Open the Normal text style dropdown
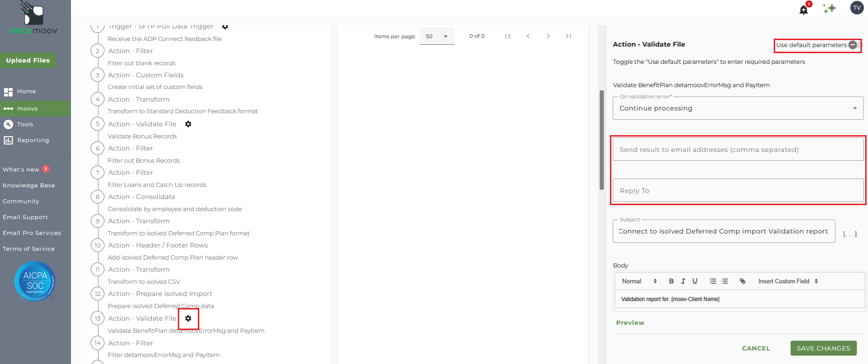868x364 pixels. tap(639, 281)
